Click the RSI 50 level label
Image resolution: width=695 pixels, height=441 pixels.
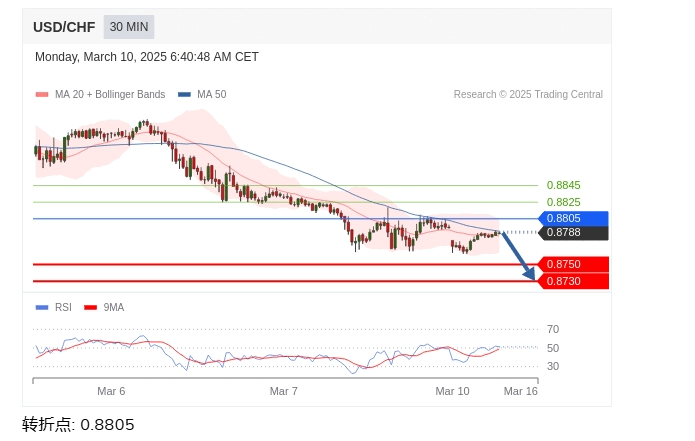(x=553, y=348)
